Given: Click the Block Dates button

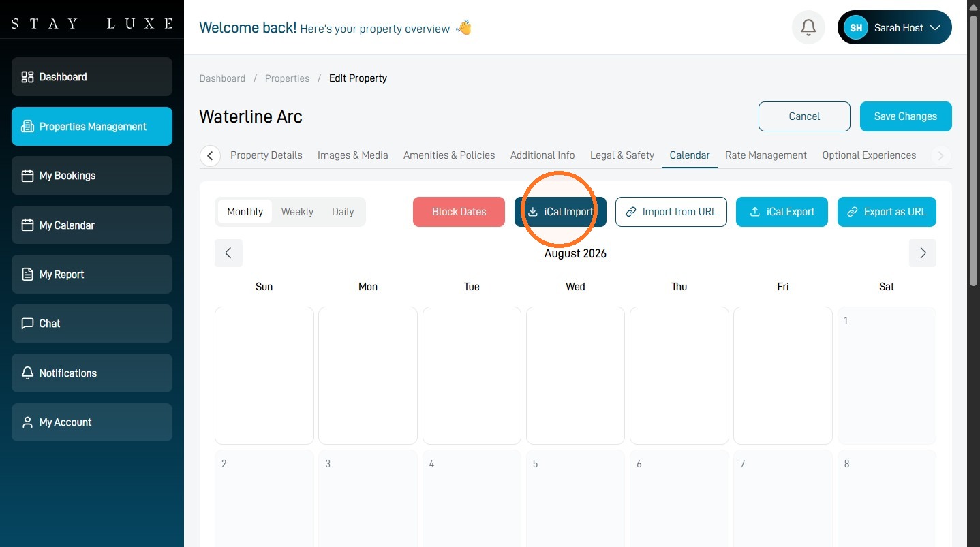Looking at the screenshot, I should pos(459,212).
